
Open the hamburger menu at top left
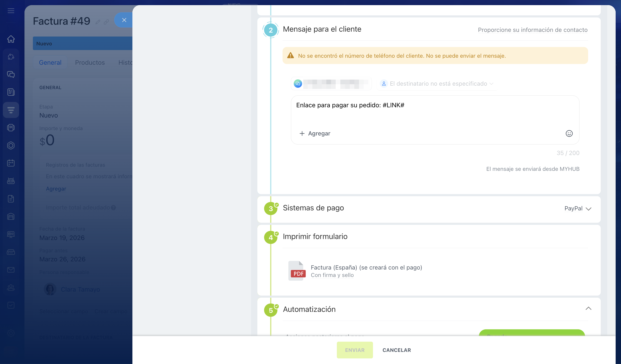(x=11, y=11)
